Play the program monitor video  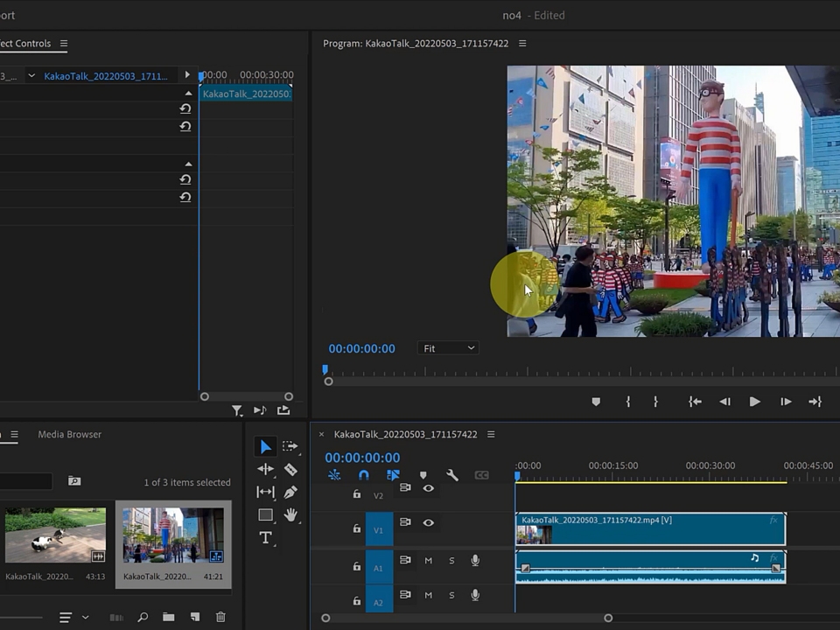click(755, 402)
